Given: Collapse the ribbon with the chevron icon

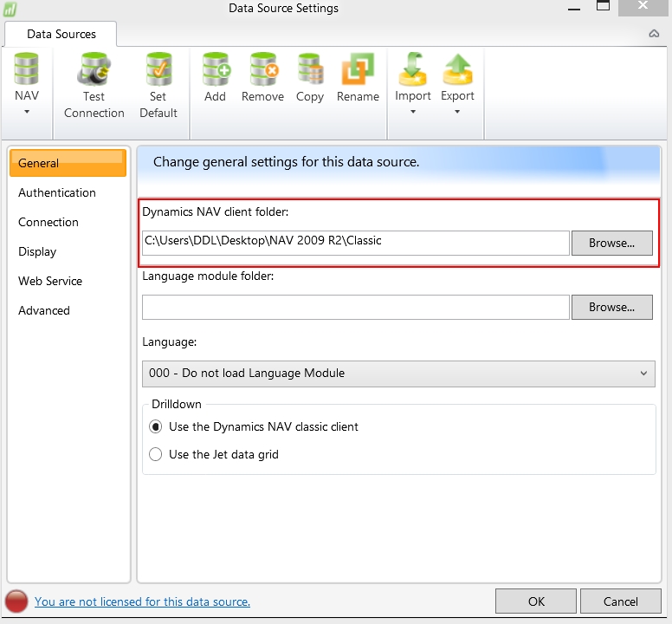Looking at the screenshot, I should (x=654, y=34).
